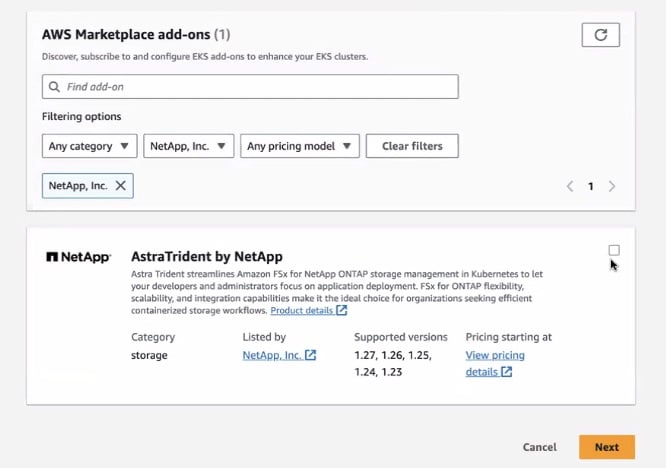
Task: Open the View pricing details link
Action: tap(495, 355)
